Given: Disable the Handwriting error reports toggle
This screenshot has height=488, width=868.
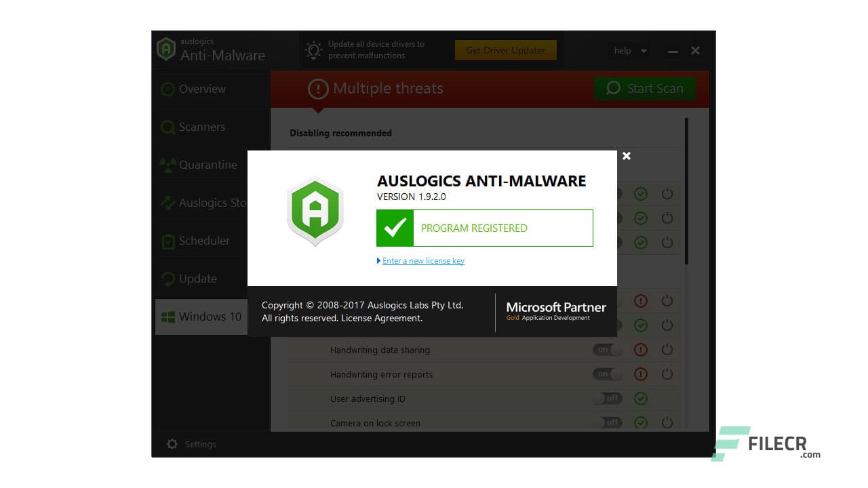Looking at the screenshot, I should (x=608, y=374).
